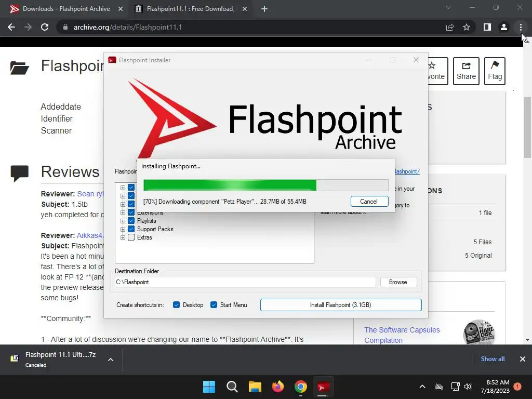Click the '5 Files' text

point(483,242)
